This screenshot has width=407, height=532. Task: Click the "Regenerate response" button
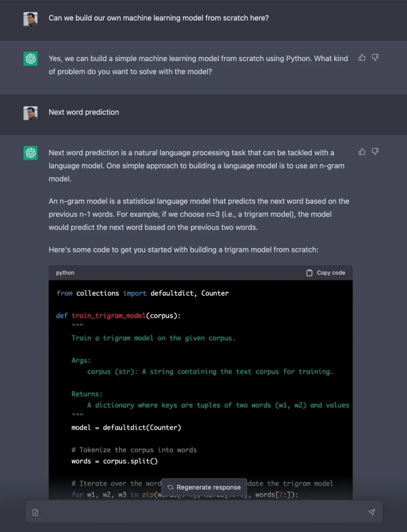point(204,487)
